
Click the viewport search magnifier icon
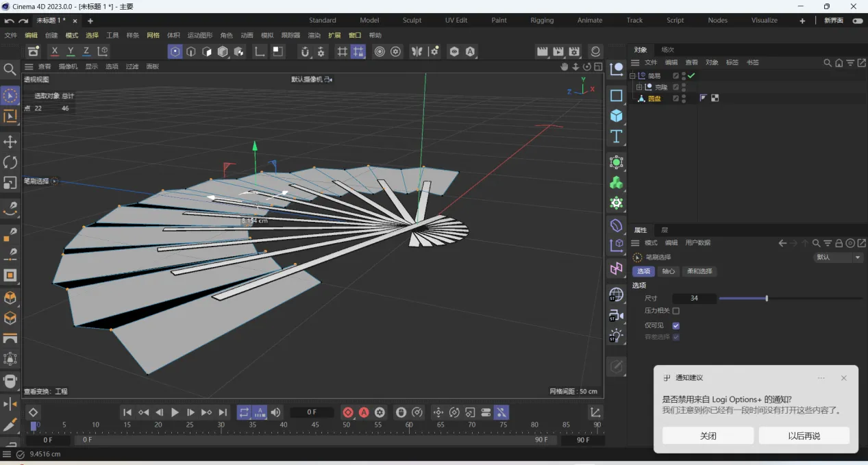10,69
